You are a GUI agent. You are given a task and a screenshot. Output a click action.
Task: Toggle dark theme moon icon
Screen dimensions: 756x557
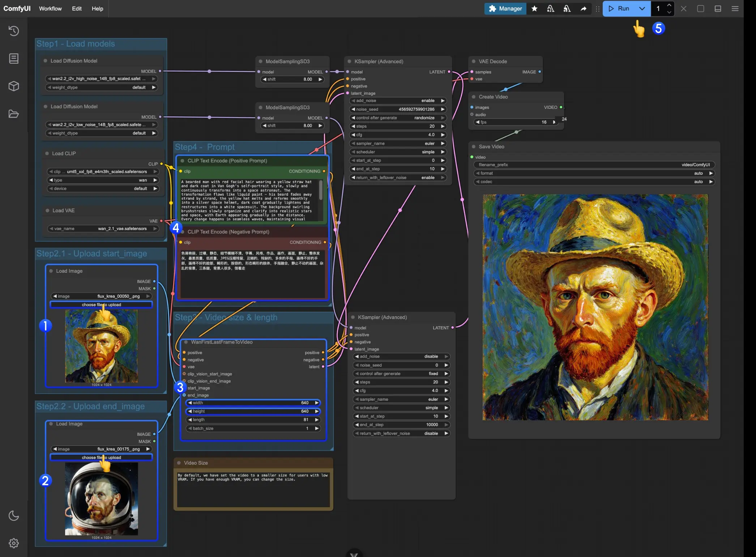click(x=14, y=515)
